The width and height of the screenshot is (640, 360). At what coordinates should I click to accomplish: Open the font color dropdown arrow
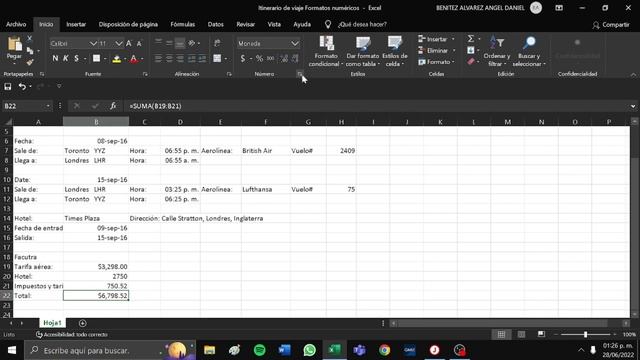(x=142, y=59)
